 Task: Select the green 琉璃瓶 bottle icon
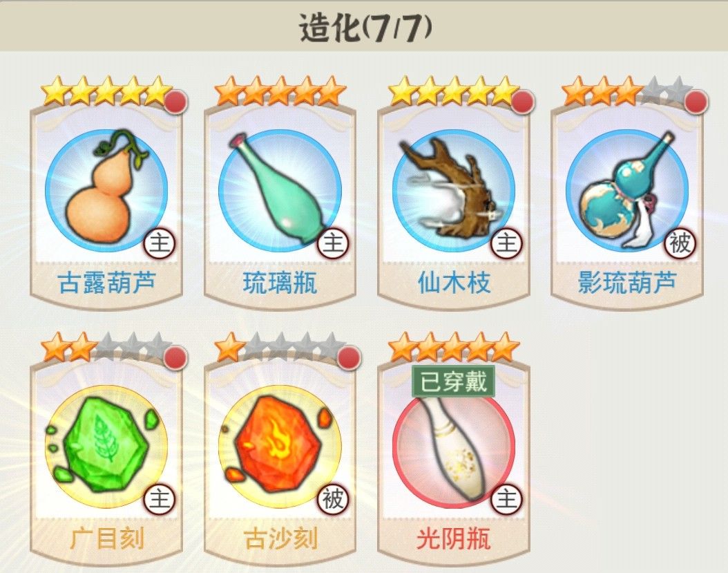pyautogui.click(x=280, y=191)
